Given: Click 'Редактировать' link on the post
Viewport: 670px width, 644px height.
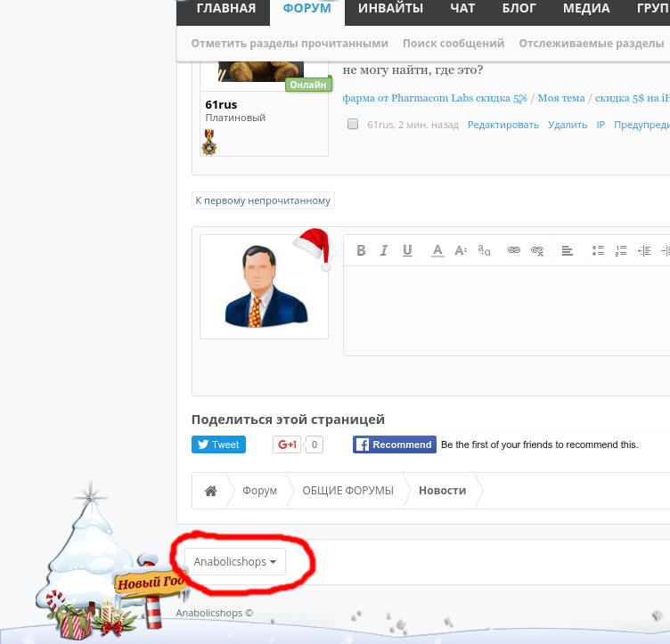Looking at the screenshot, I should pyautogui.click(x=503, y=125).
